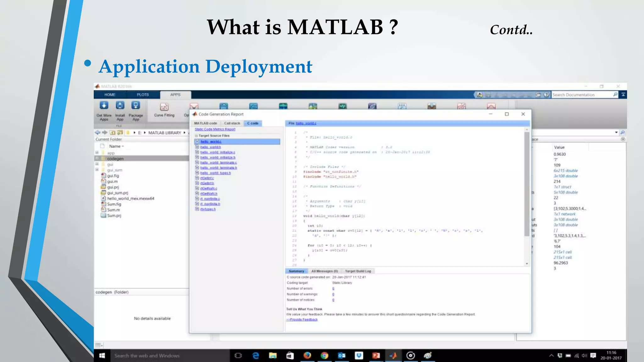The height and width of the screenshot is (362, 644).
Task: Go up one folder level
Action: click(x=112, y=133)
